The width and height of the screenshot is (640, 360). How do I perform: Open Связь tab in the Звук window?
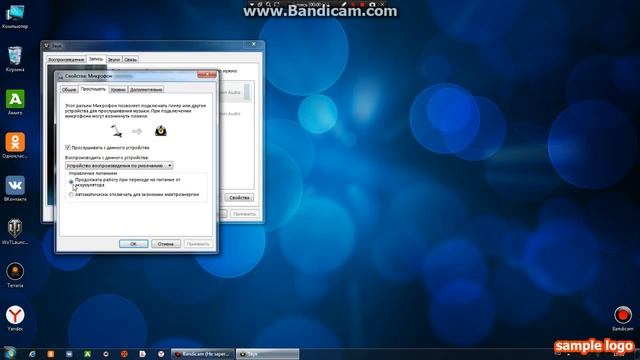point(130,60)
